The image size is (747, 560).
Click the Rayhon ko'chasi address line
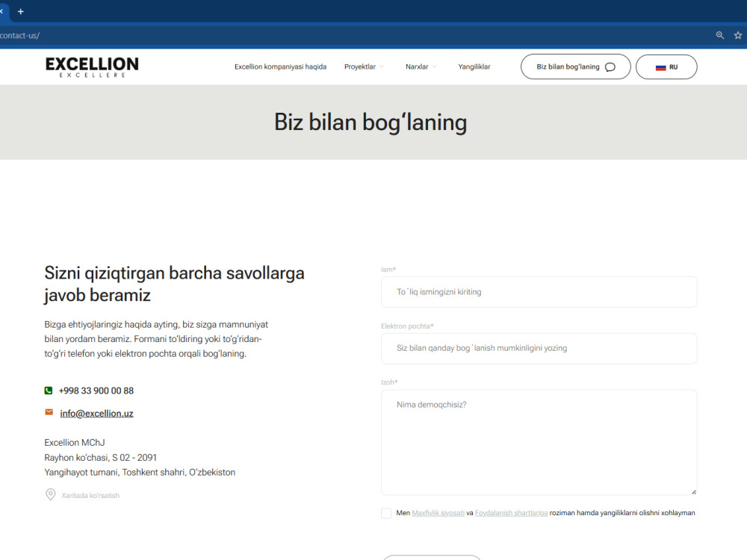[101, 458]
